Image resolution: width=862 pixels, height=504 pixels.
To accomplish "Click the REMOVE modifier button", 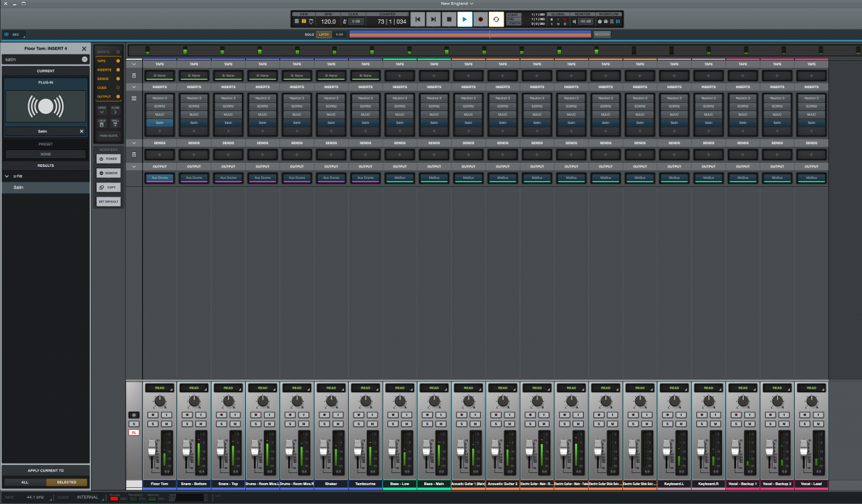I will (x=108, y=173).
